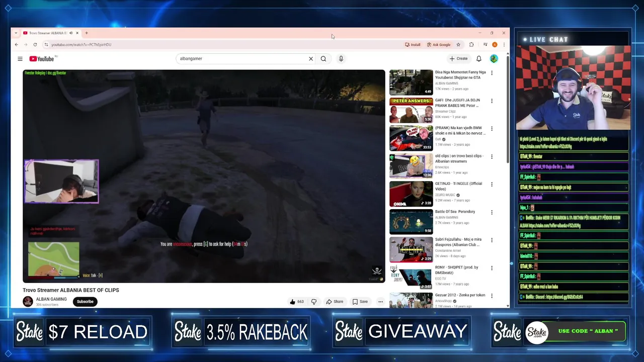
Task: Open the YouTube account avatar menu
Action: [x=494, y=59]
